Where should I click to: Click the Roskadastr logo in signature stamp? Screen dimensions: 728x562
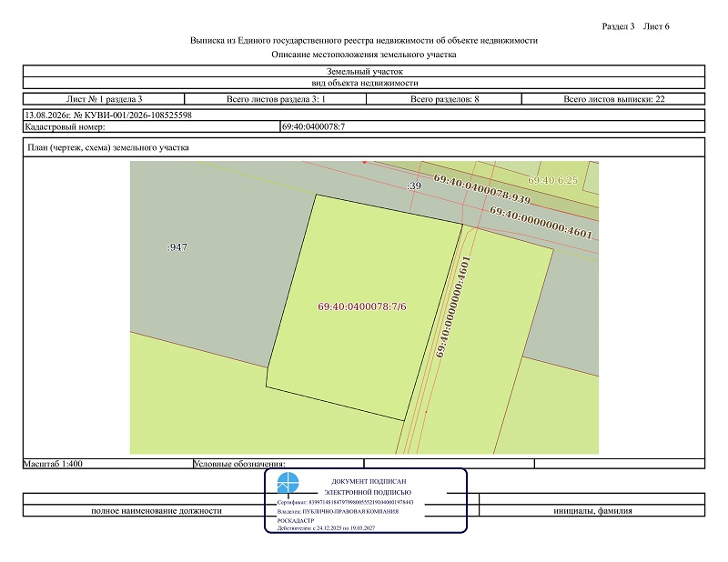coord(288,483)
